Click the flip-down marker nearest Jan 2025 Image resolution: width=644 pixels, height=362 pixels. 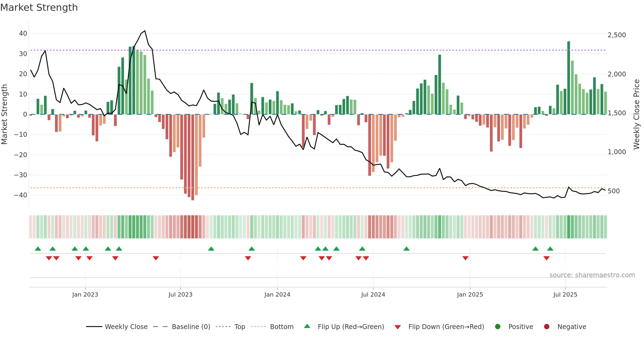coord(466,258)
